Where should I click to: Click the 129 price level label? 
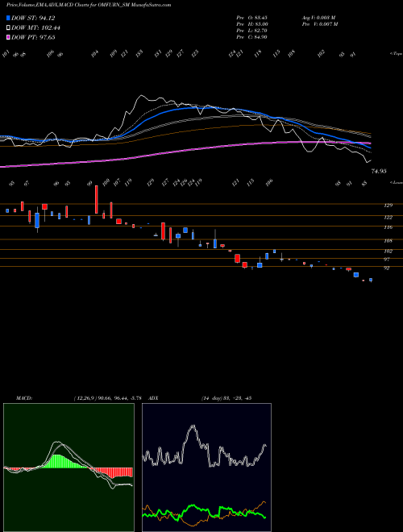point(388,206)
